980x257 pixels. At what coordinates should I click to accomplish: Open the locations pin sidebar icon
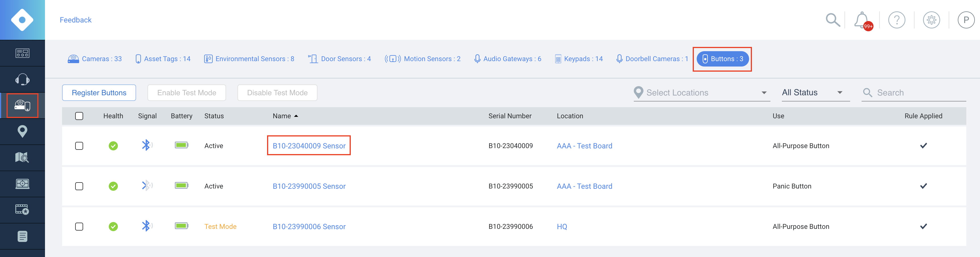tap(22, 131)
